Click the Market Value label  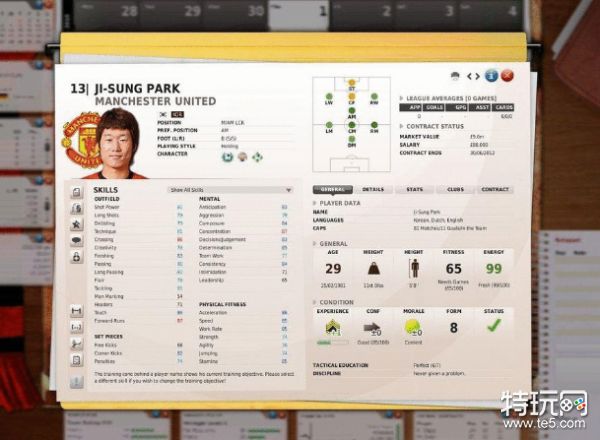pos(420,137)
